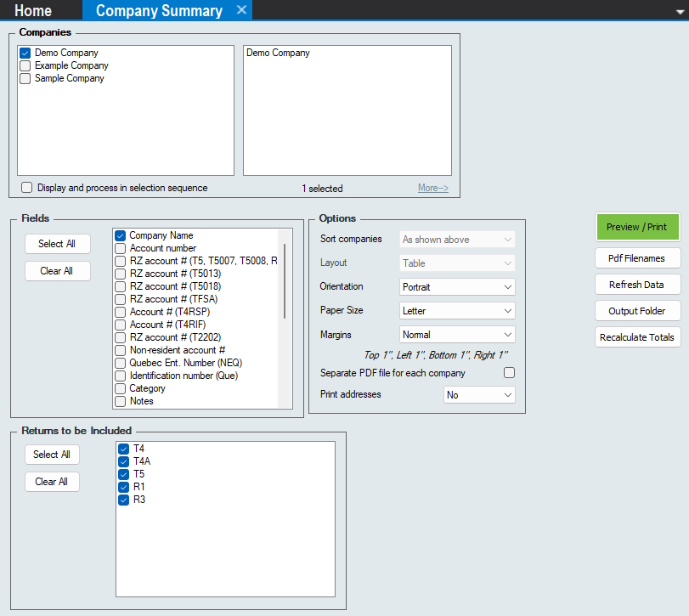689x616 pixels.
Task: Expand the Paper Size dropdown
Action: pyautogui.click(x=457, y=311)
